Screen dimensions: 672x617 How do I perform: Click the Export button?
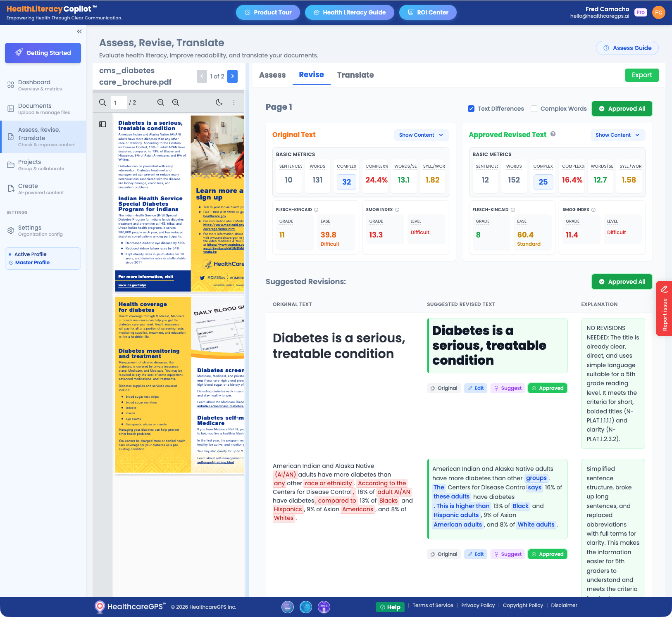tap(642, 75)
